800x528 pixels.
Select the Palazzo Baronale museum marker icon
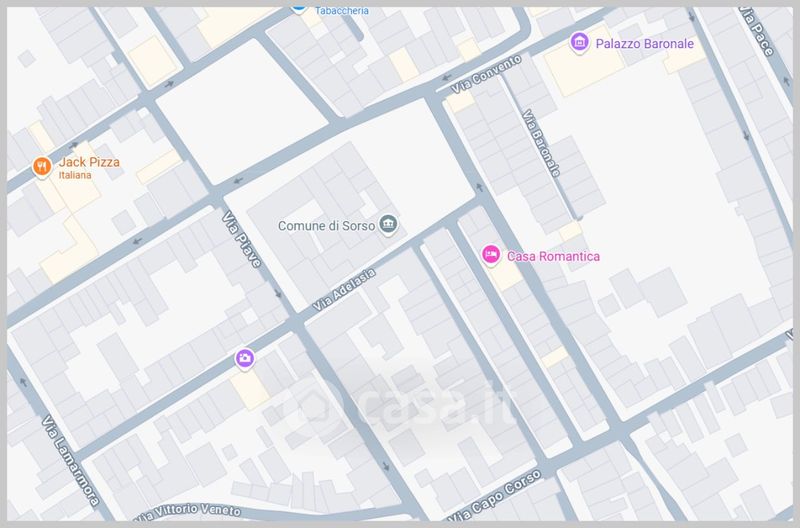(x=579, y=43)
